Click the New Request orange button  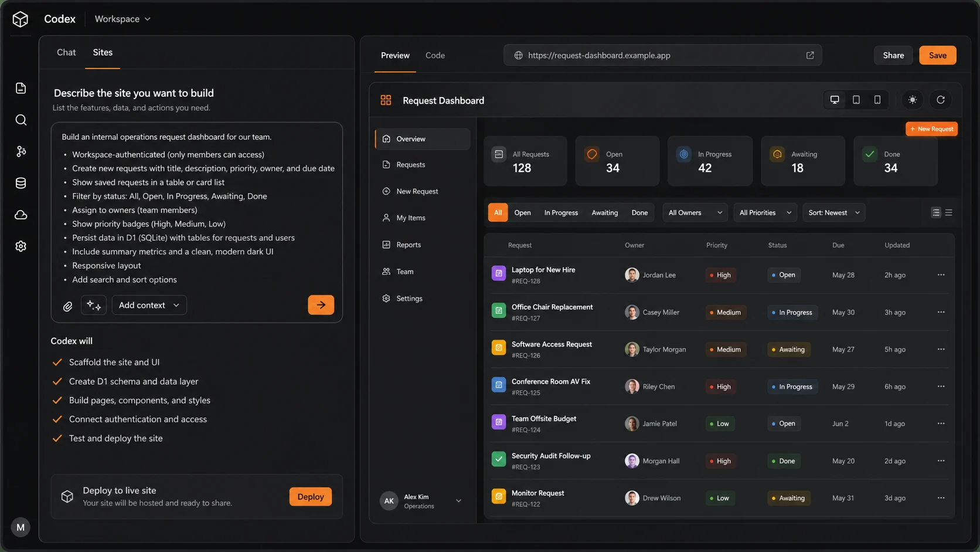[x=931, y=129]
